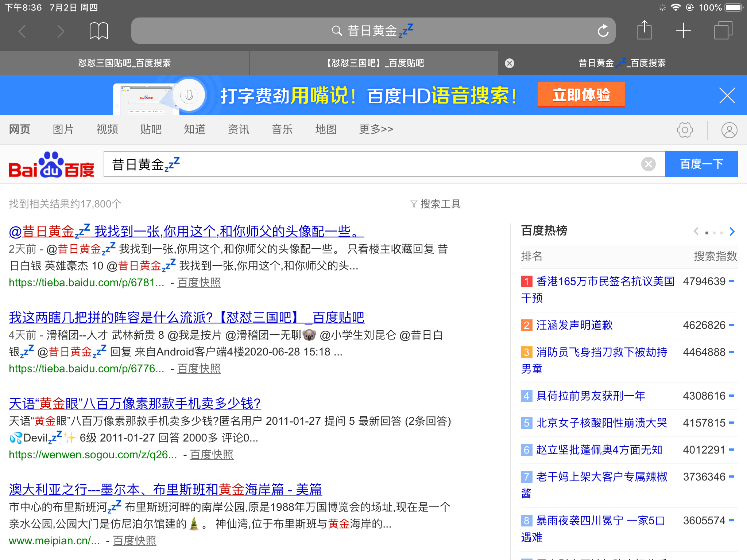Screen dimensions: 747x560
Task: Open hot topic 赵立坚批蓬佩奥4方面无知
Action: (x=599, y=450)
